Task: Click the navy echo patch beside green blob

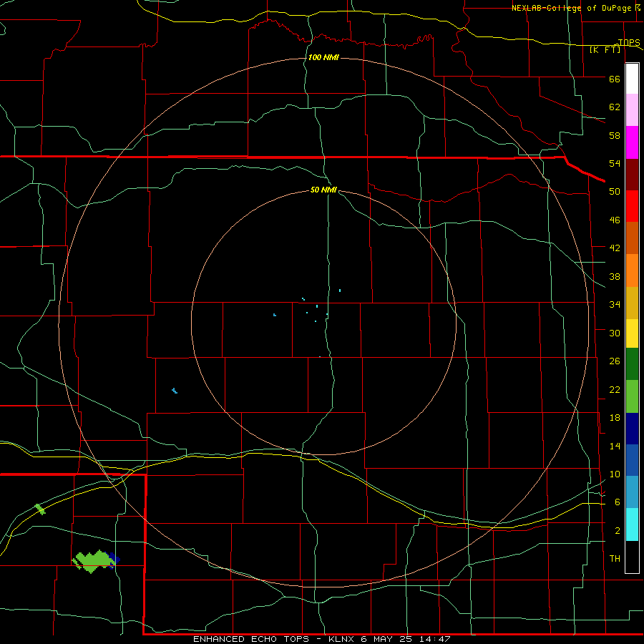Action: (x=114, y=559)
